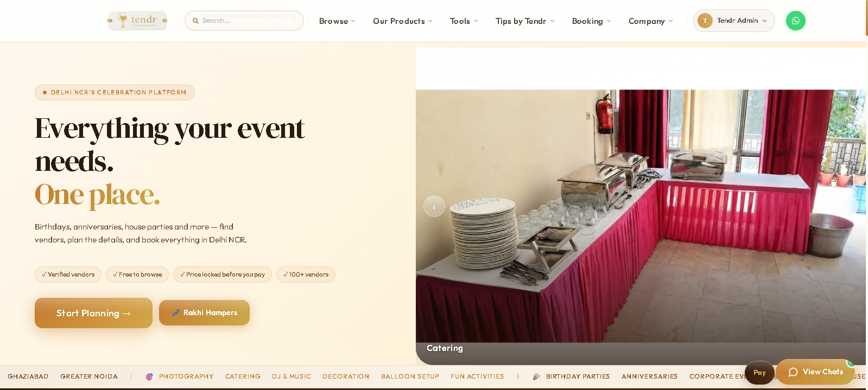The height and width of the screenshot is (390, 868).
Task: Go to previous carousel slide arrow
Action: point(434,206)
